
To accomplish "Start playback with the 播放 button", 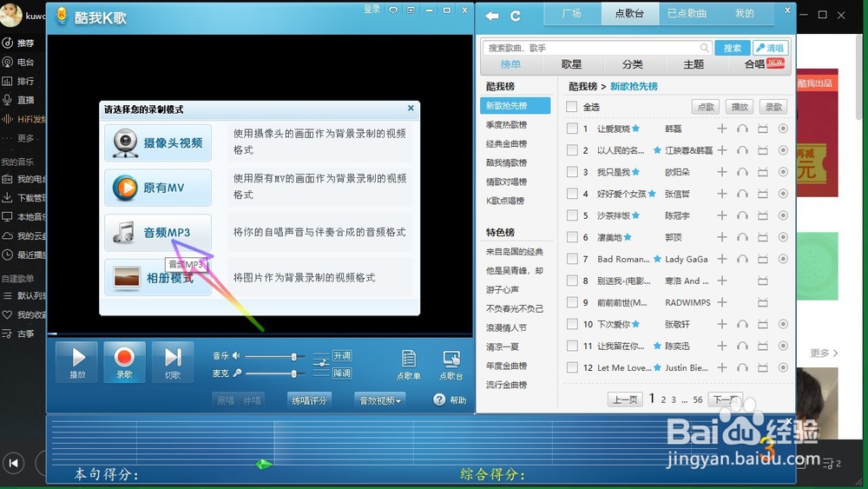I will (x=77, y=362).
